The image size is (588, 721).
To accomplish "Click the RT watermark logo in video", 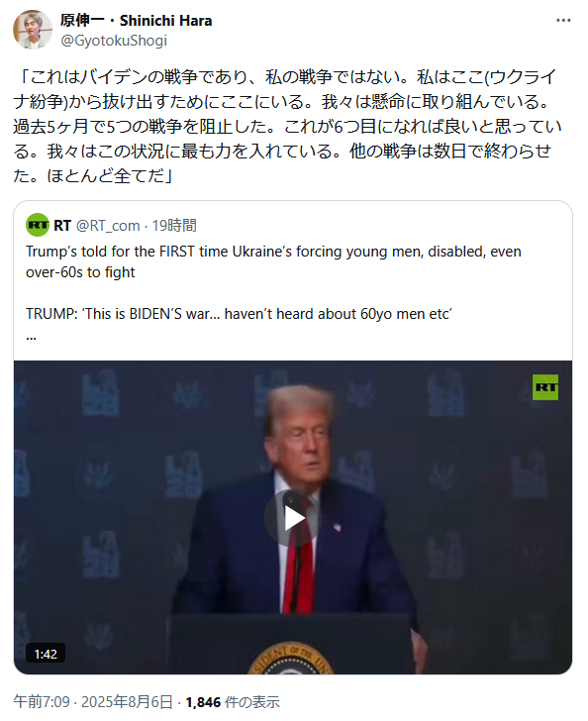I will (x=545, y=387).
